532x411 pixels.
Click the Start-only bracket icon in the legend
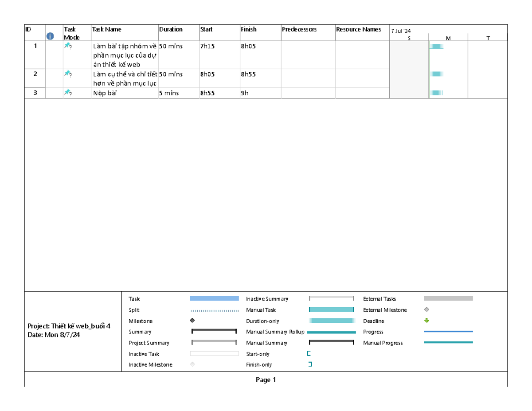point(309,354)
